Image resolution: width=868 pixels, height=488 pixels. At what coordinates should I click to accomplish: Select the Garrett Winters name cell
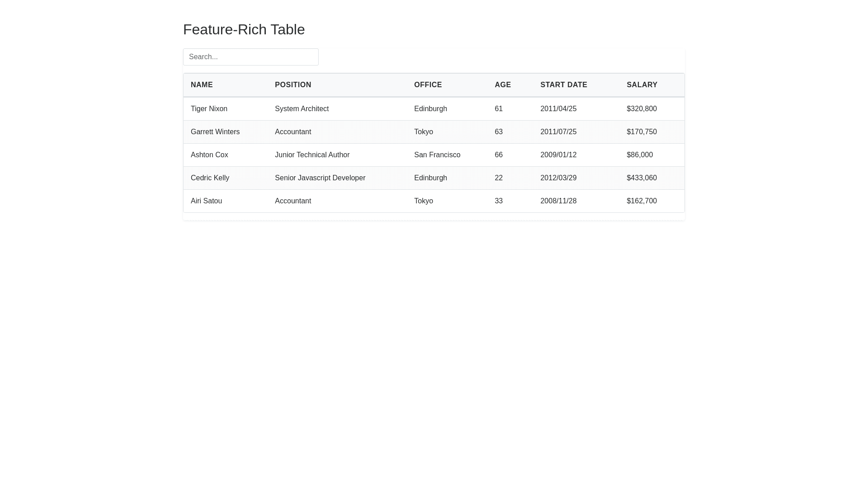pos(215,132)
